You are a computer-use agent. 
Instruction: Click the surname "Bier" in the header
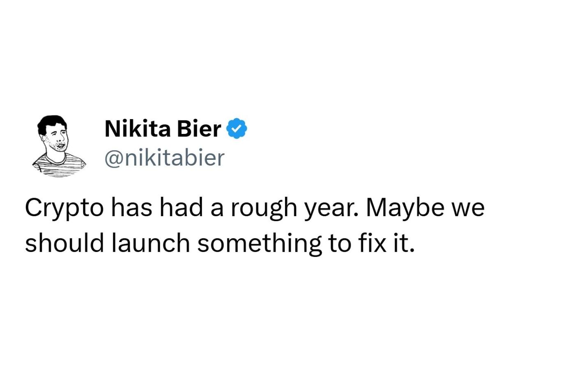tap(199, 129)
